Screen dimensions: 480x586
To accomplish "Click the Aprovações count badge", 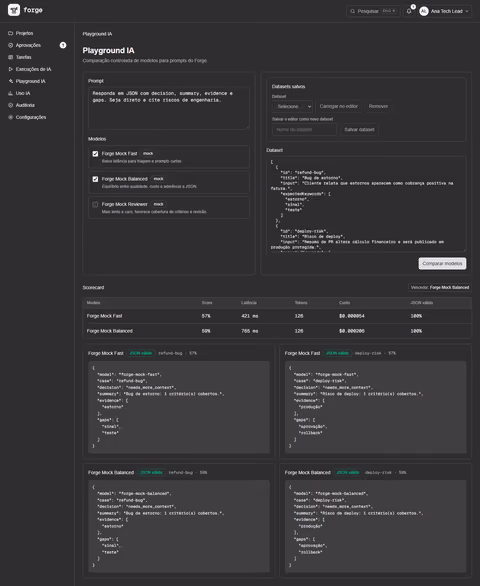I will (63, 45).
